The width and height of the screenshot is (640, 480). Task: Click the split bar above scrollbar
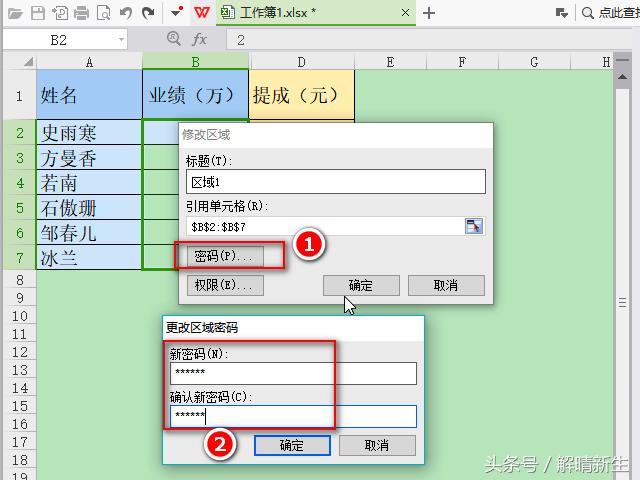click(x=622, y=60)
